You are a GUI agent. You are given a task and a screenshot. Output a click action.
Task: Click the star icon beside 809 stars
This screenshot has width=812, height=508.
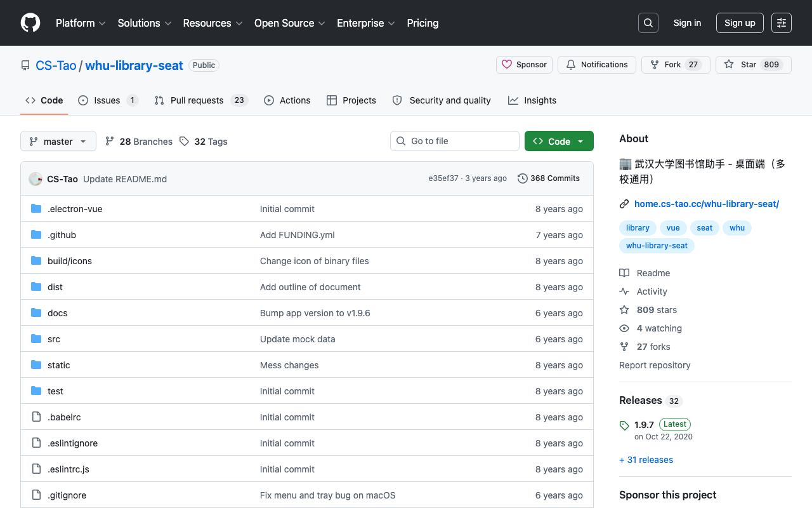tap(624, 310)
